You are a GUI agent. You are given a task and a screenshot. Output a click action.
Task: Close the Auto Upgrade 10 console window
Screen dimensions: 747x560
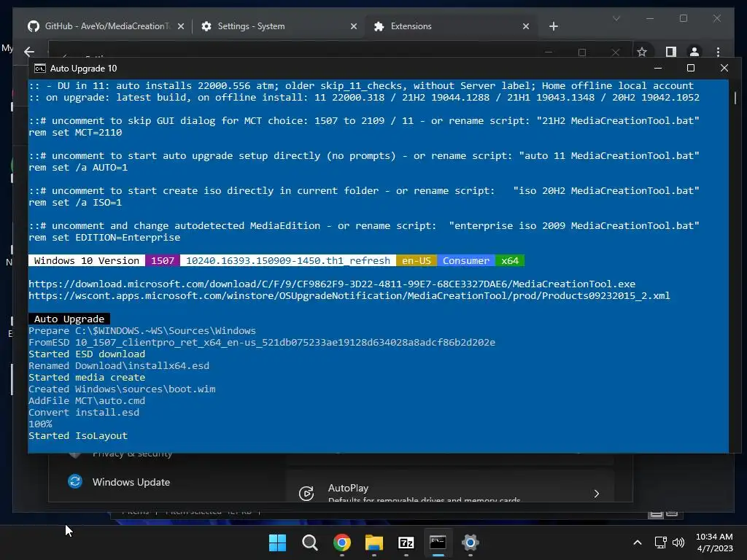click(724, 68)
